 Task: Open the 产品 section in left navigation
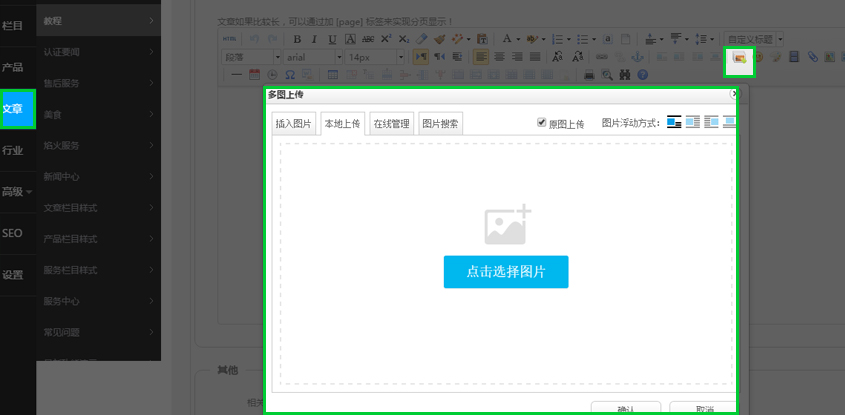pos(18,67)
